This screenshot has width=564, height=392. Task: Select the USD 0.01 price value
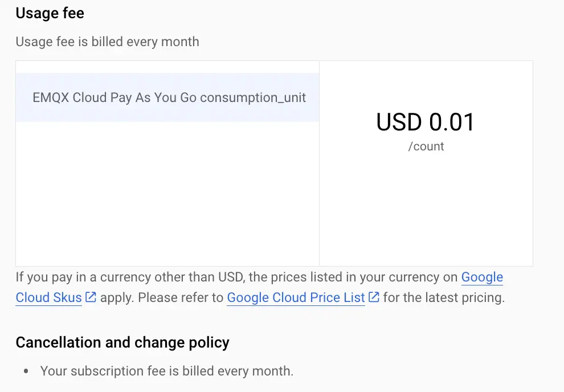(x=426, y=121)
